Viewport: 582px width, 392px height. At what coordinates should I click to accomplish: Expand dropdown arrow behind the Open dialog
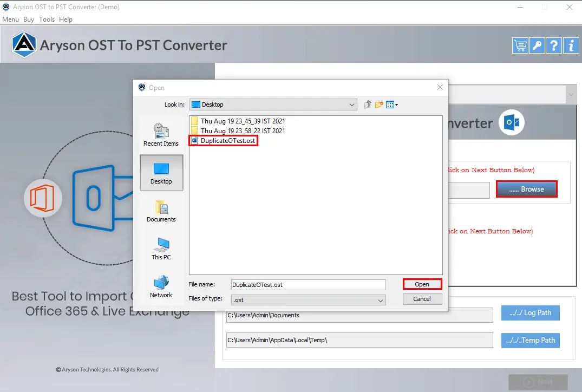(571, 95)
